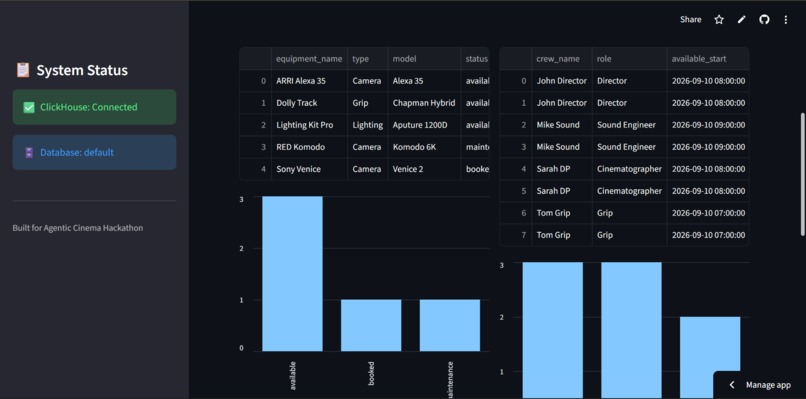Select 2026-09-10 09:00:00 in crew row 3
Screen dimensions: 806x399
(x=708, y=147)
